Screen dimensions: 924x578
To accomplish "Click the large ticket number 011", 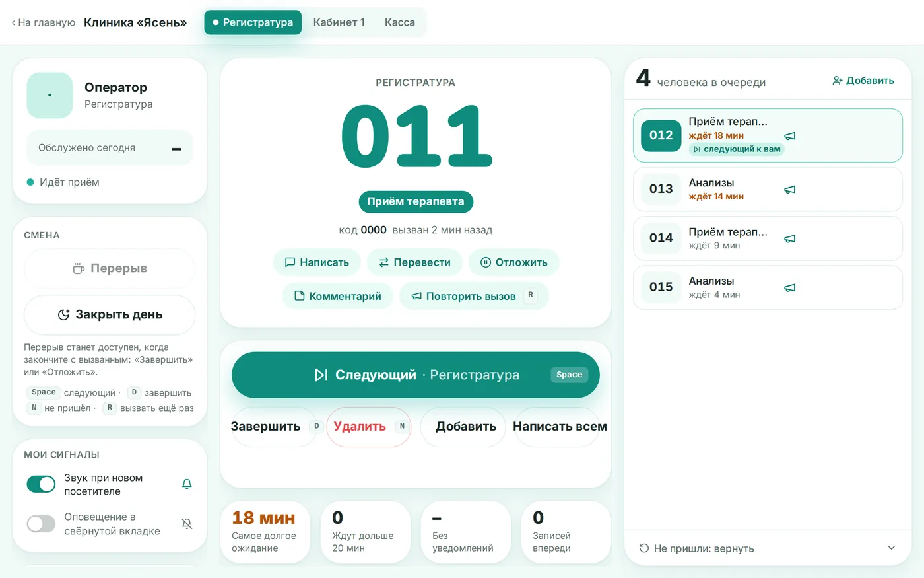I will point(416,136).
